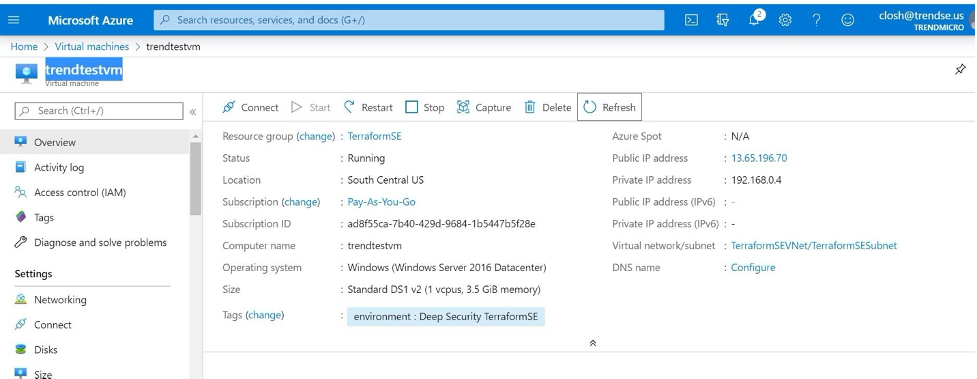
Task: Click the sidebar vertical scrollbar thumb
Action: 196,178
